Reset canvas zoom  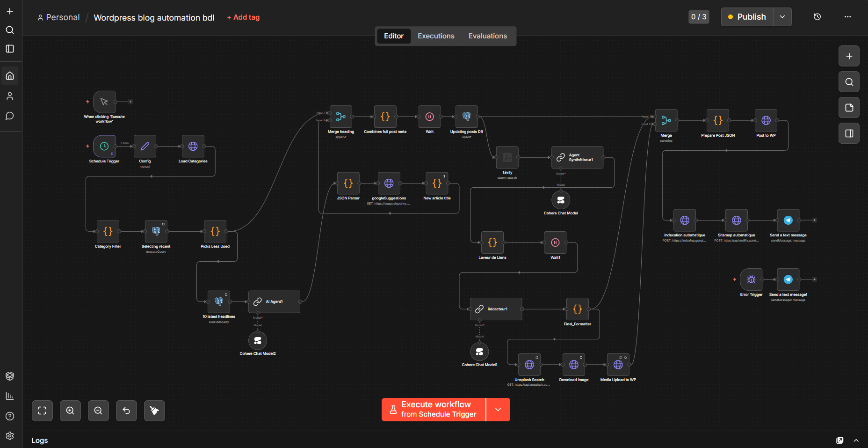click(126, 411)
